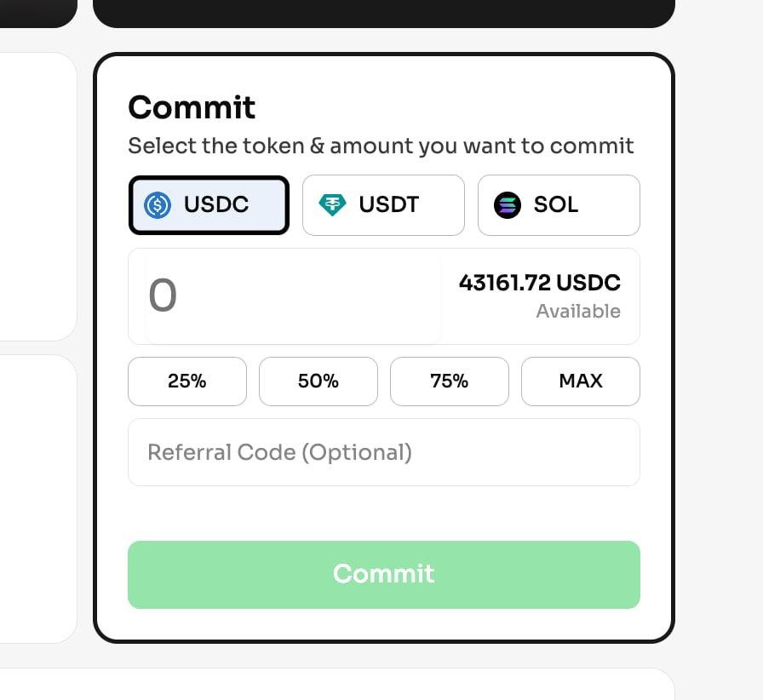Viewport: 763px width, 700px height.
Task: Click the bold Commit heading
Action: point(192,108)
